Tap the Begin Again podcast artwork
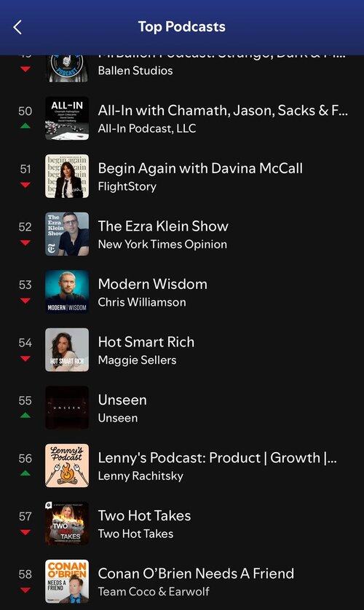364x610 pixels. tap(67, 176)
